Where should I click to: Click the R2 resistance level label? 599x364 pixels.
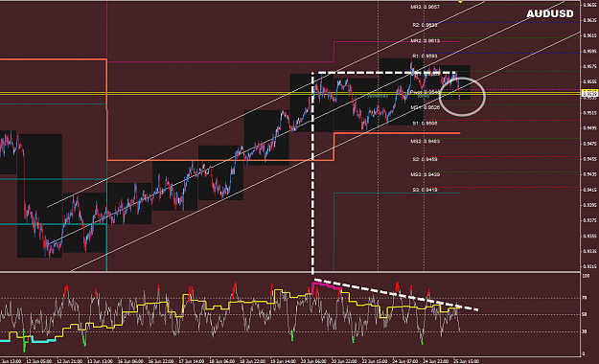coord(425,25)
